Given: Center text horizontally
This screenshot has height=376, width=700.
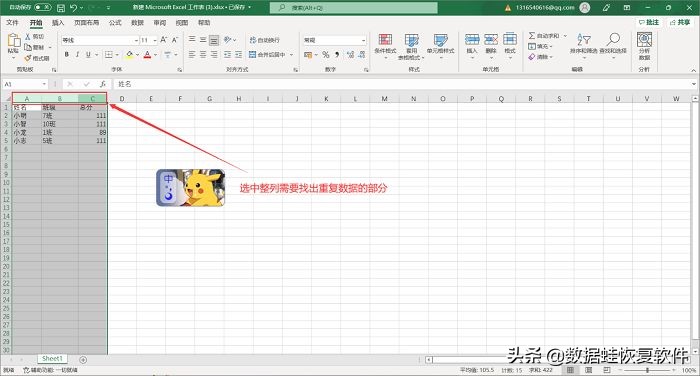Looking at the screenshot, I should 203,54.
